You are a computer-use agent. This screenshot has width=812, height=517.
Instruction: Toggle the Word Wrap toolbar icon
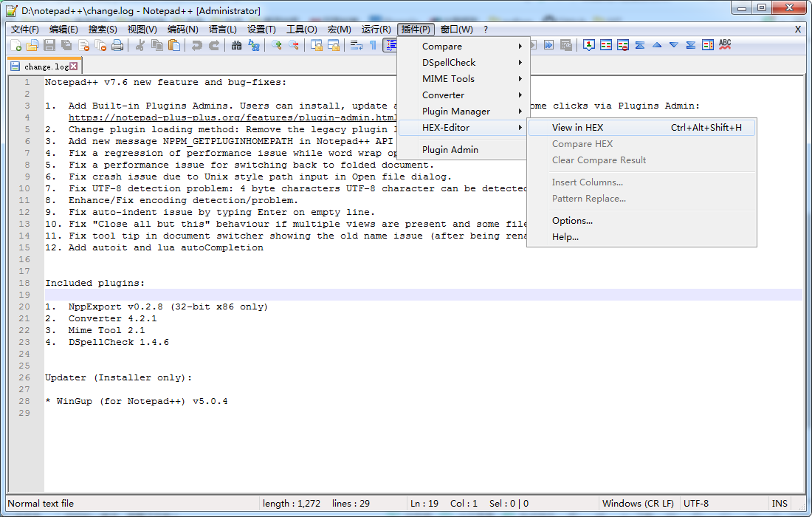(357, 46)
